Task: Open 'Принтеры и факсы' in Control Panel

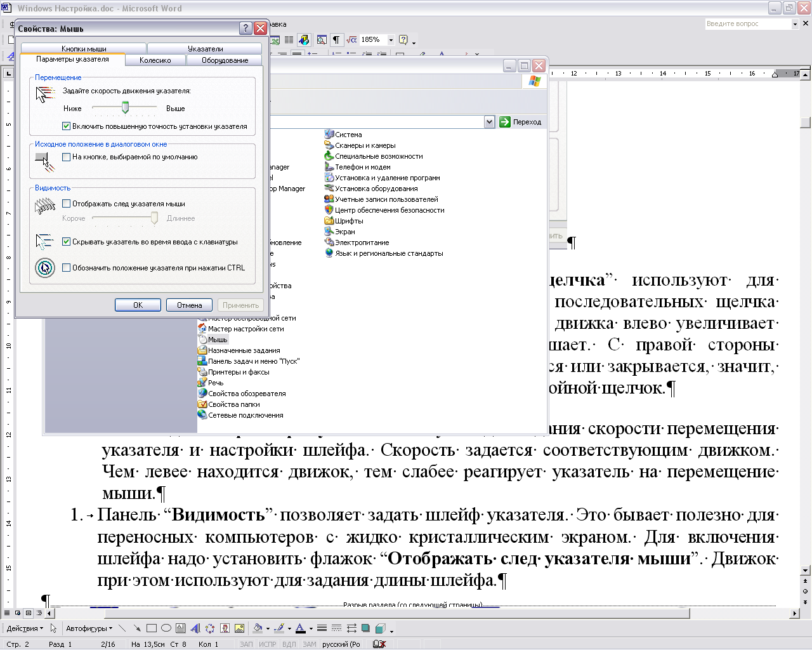Action: [233, 372]
